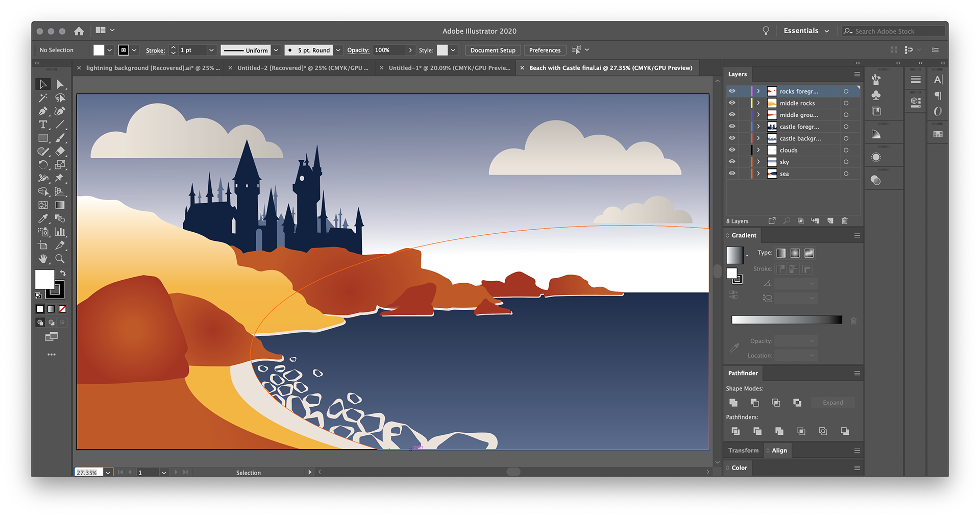The image size is (980, 518).
Task: Select the Puppet Warp pin tool
Action: tap(60, 178)
